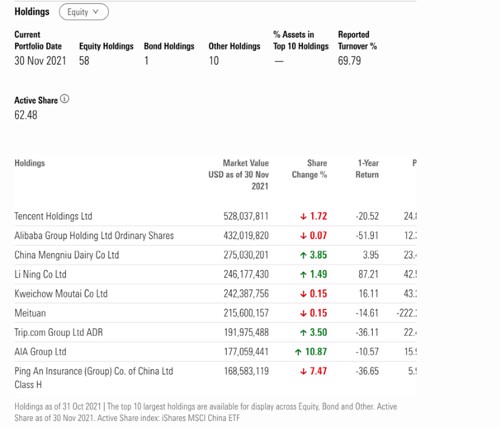Select AIA Group market value 177,059,441
This screenshot has width=500, height=427.
coord(246,351)
